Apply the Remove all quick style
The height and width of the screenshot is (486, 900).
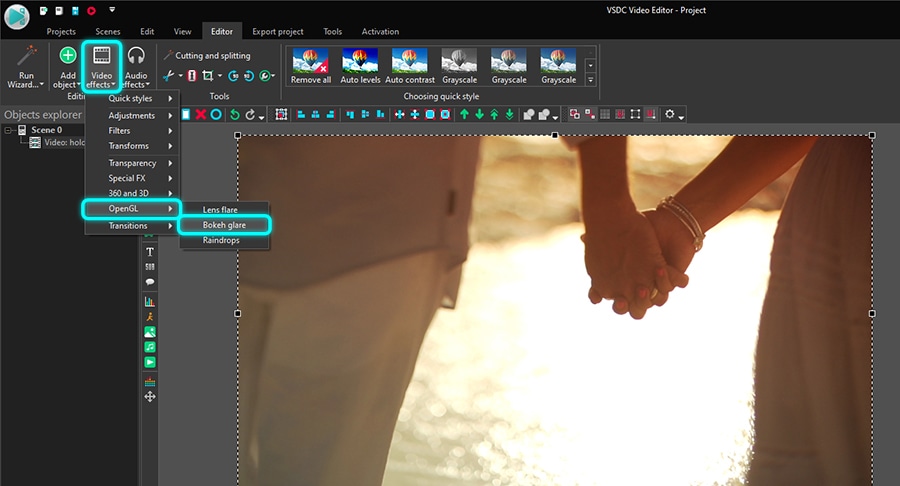311,66
